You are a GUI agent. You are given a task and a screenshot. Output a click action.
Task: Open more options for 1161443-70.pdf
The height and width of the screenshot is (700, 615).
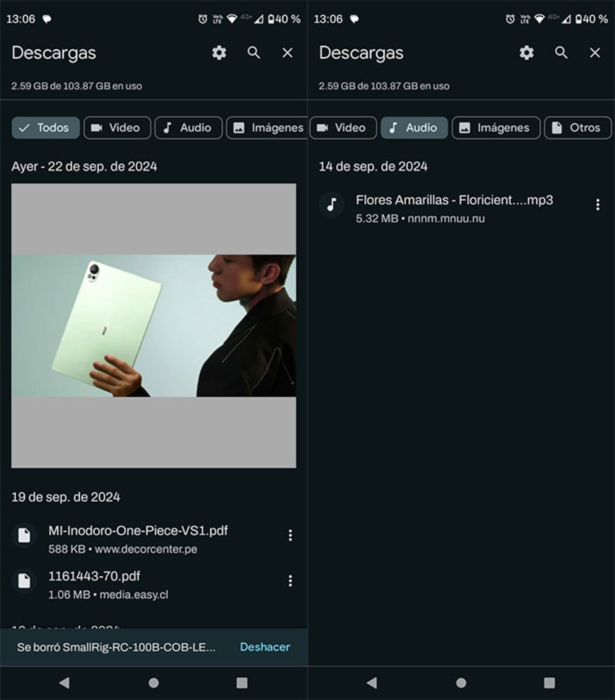pos(290,581)
